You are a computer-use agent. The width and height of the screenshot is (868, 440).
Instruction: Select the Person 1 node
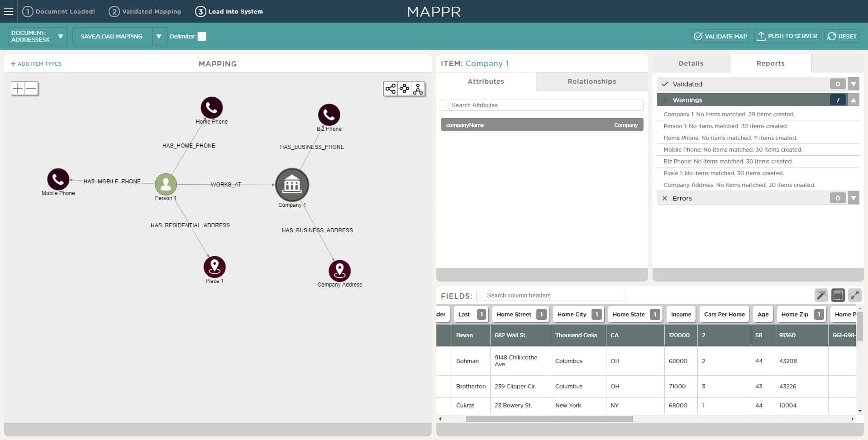coord(166,184)
